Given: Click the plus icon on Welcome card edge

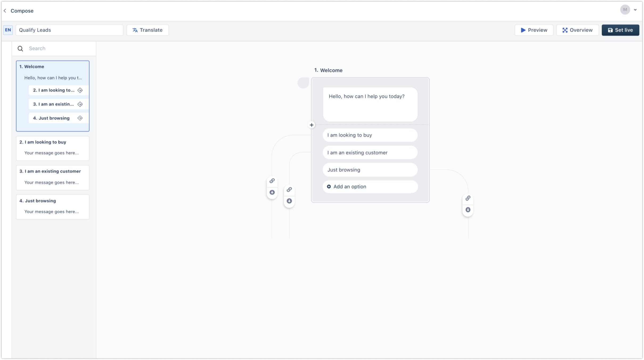Looking at the screenshot, I should click(x=311, y=125).
